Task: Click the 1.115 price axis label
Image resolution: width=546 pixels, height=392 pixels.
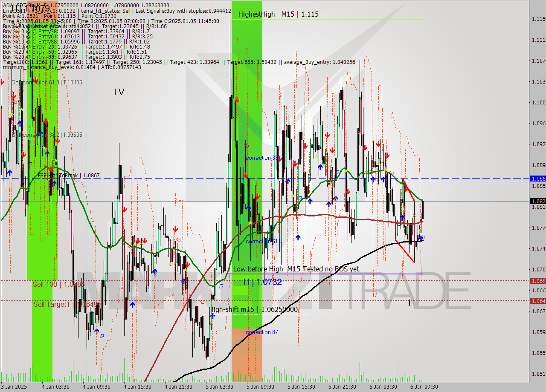Action: (x=539, y=19)
